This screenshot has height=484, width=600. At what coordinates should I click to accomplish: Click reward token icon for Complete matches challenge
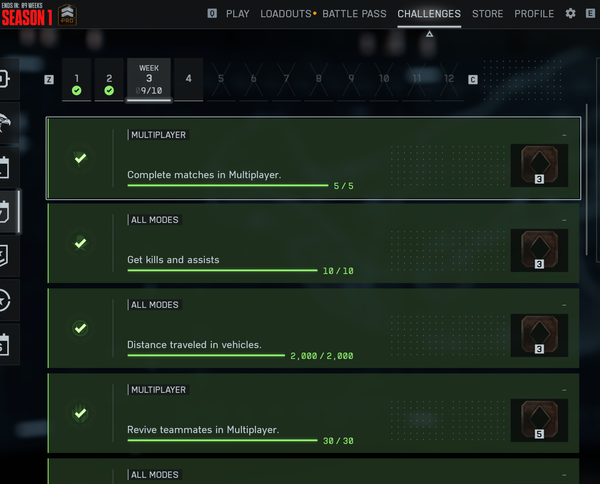[x=539, y=165]
